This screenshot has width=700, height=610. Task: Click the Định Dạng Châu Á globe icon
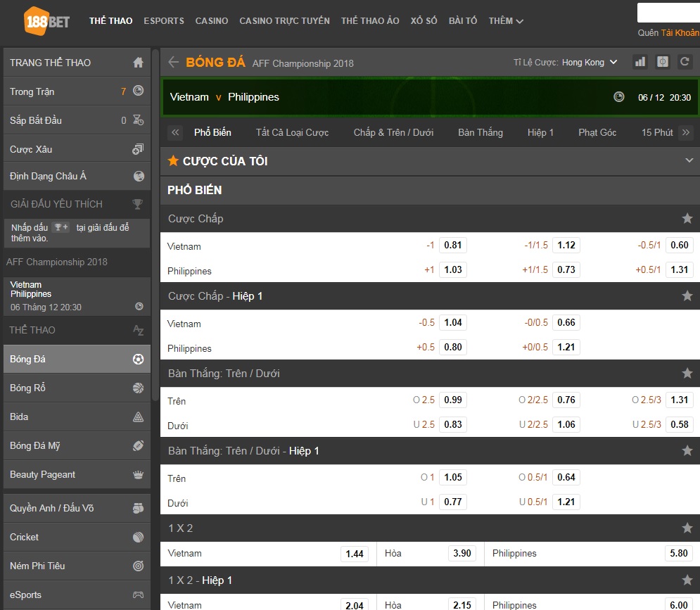[139, 176]
